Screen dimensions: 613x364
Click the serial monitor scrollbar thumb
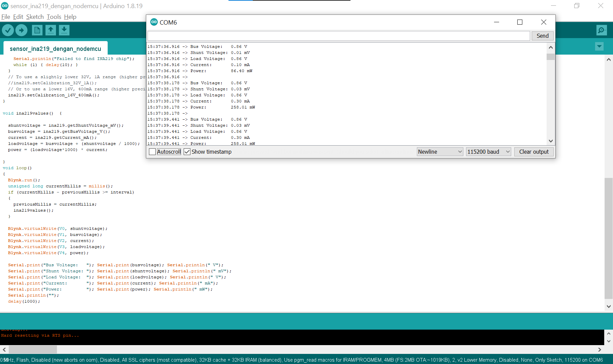(551, 57)
